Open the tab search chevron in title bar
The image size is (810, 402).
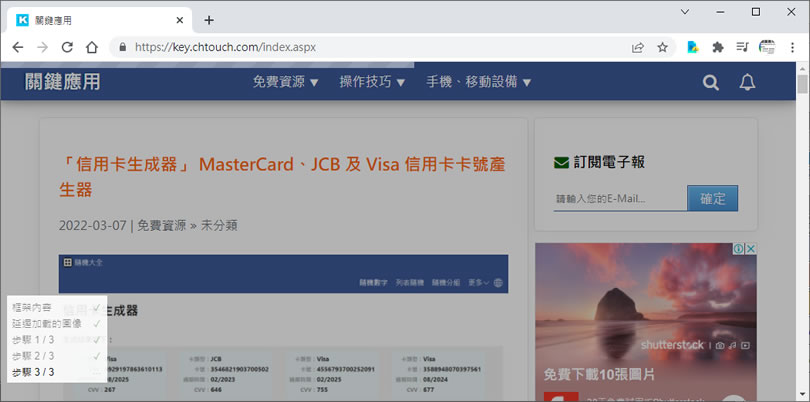(x=685, y=11)
